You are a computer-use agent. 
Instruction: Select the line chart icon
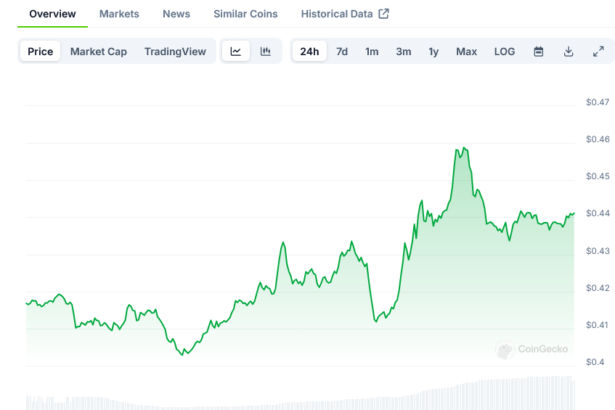click(235, 51)
